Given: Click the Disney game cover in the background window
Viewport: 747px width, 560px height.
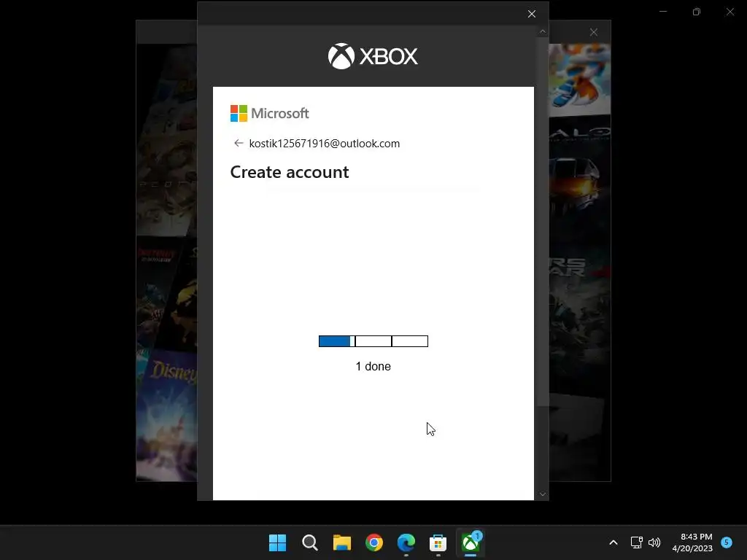Looking at the screenshot, I should (x=167, y=414).
